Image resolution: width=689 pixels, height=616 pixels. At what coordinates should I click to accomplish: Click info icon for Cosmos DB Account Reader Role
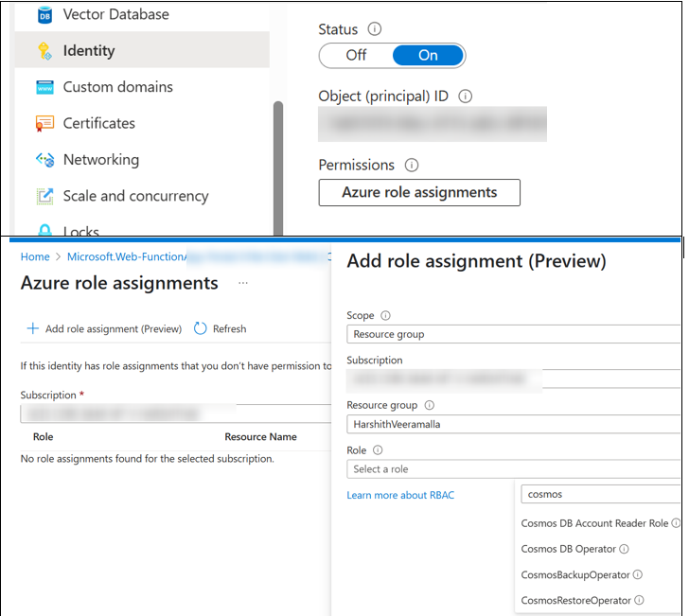[676, 523]
